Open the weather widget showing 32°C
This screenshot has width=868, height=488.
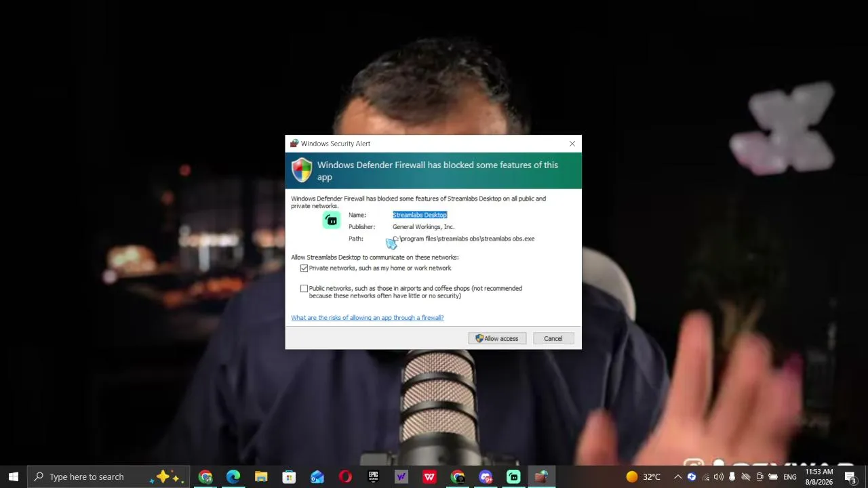[x=643, y=476]
